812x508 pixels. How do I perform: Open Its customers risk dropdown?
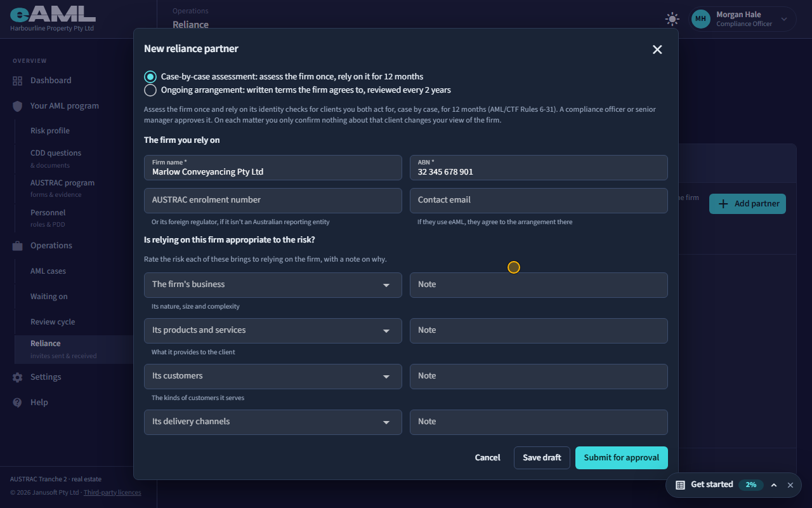[273, 377]
